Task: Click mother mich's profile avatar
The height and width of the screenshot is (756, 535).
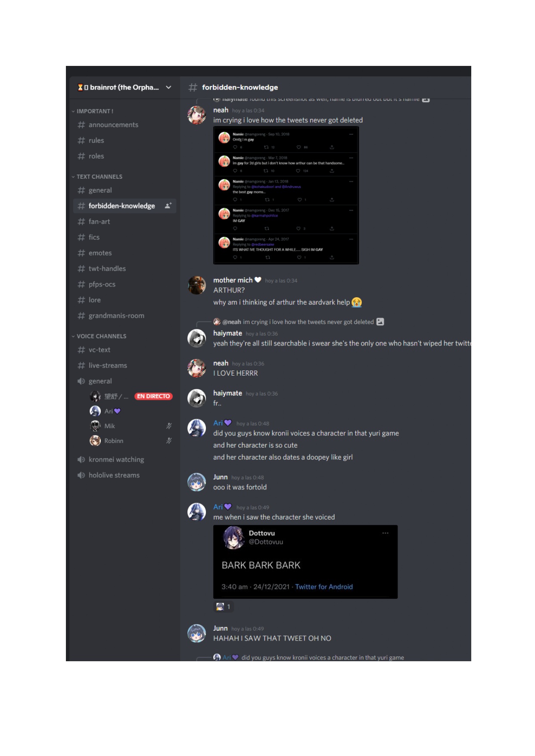Action: (x=197, y=285)
